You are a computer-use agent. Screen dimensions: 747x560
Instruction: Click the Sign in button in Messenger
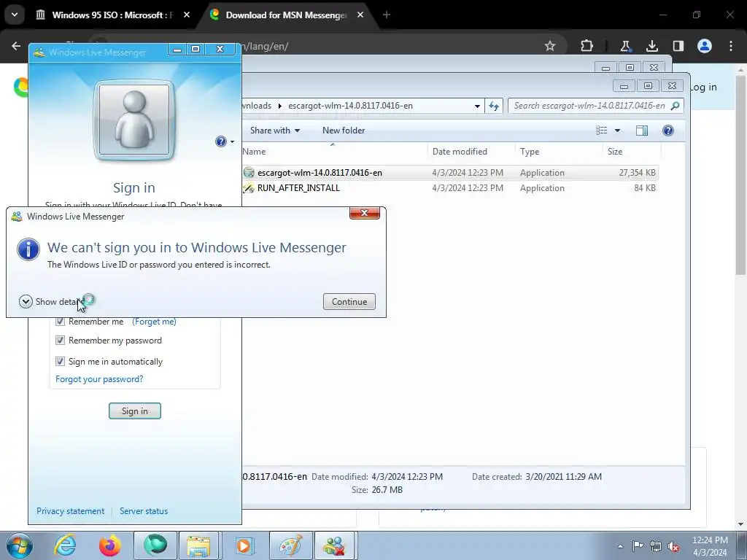coord(135,411)
